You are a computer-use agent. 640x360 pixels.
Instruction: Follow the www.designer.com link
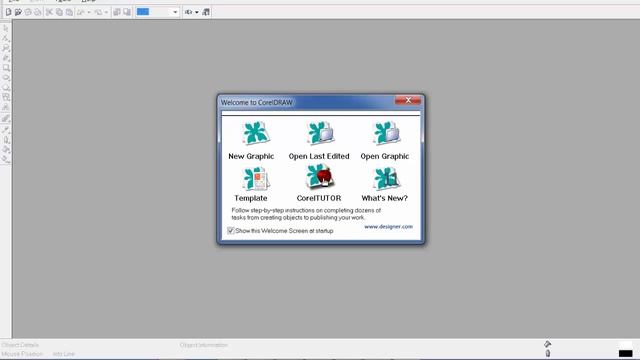point(388,227)
